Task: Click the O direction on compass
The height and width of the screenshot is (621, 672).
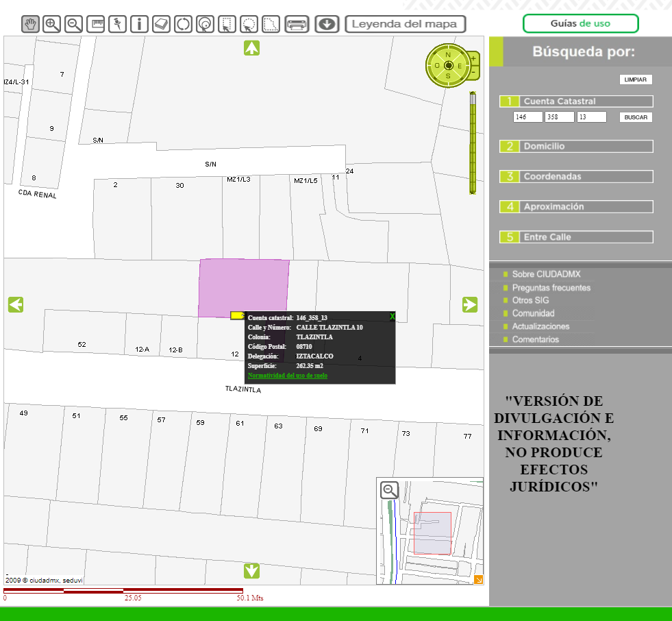Action: [x=437, y=66]
